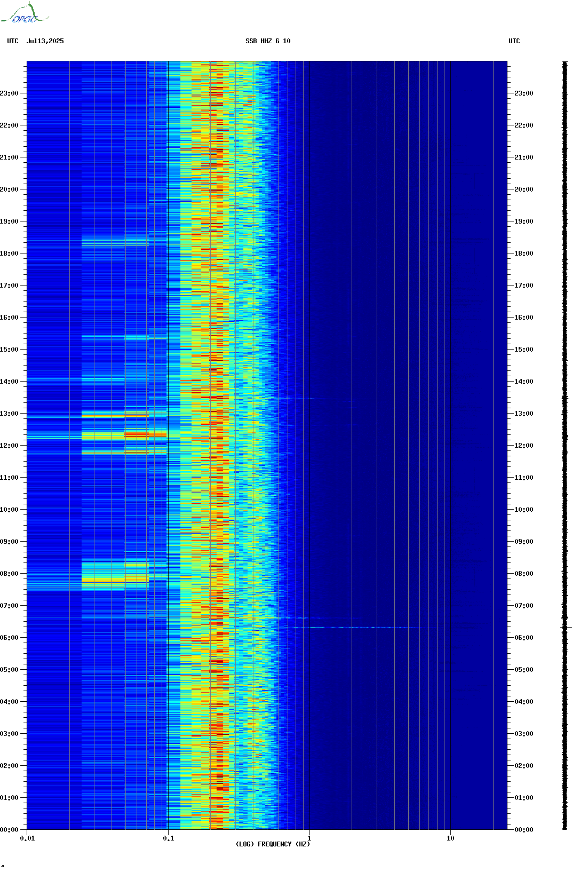This screenshot has width=588, height=872.
Task: Select 22:00 on the left time axis
Action: click(9, 125)
